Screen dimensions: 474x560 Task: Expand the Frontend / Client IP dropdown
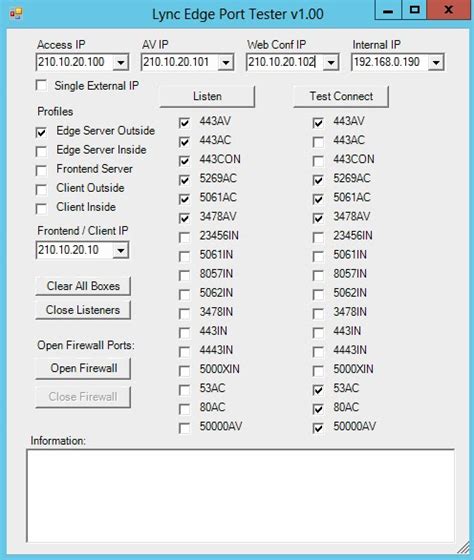tap(121, 250)
